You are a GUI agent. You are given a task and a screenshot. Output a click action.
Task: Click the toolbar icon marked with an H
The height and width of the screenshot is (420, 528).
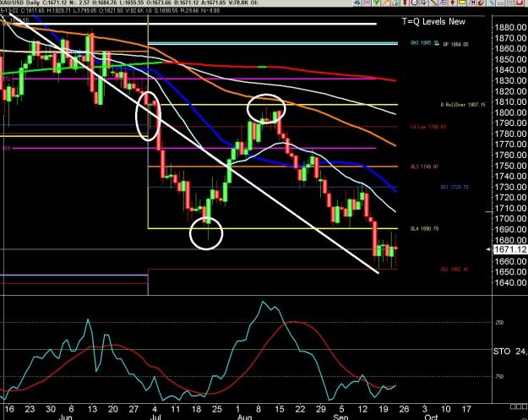click(471, 3)
